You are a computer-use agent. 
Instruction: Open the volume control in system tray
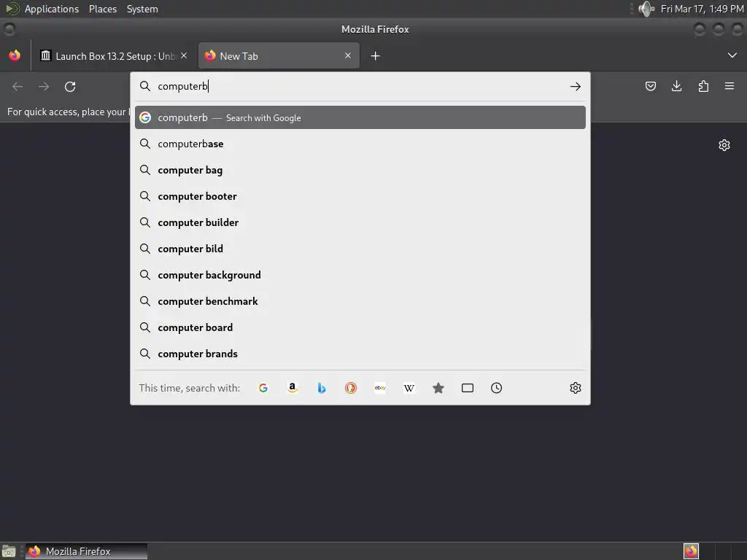click(x=646, y=9)
